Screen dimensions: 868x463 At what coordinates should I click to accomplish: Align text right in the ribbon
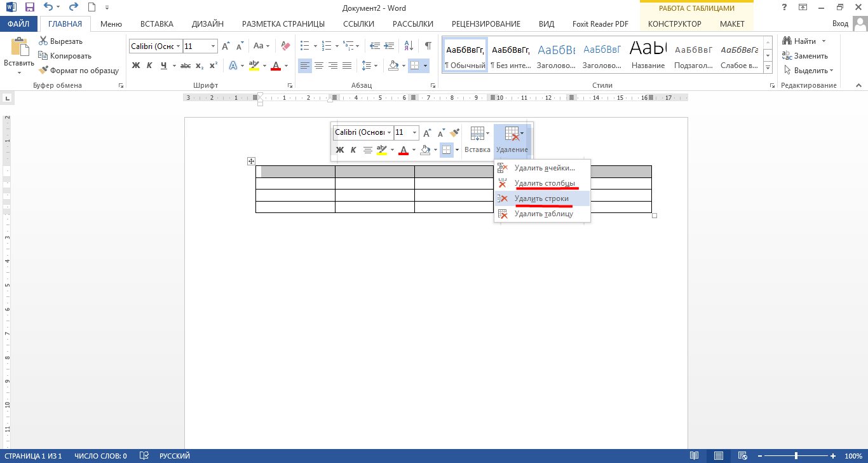click(x=333, y=66)
